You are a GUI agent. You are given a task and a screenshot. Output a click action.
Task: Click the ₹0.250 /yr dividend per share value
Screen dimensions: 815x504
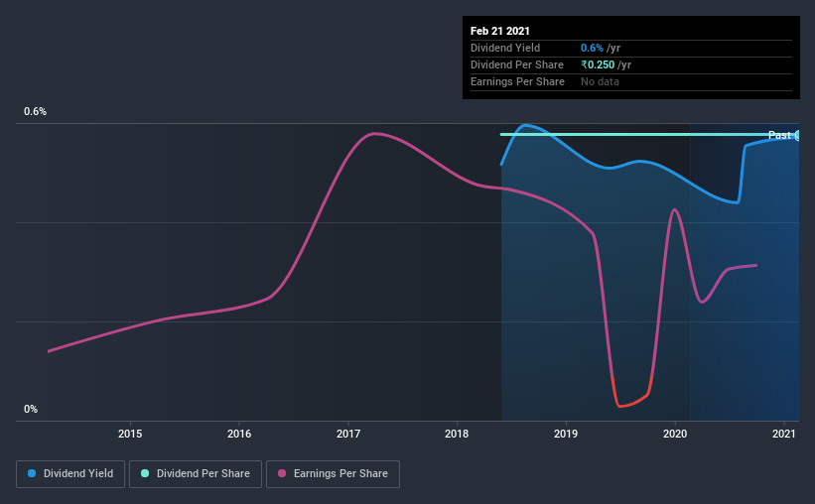point(607,64)
